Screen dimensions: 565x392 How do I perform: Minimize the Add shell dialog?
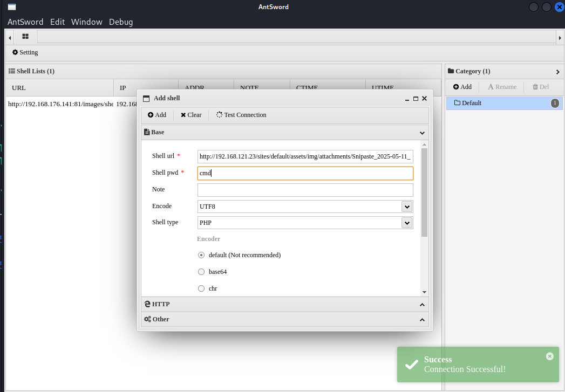coord(407,99)
